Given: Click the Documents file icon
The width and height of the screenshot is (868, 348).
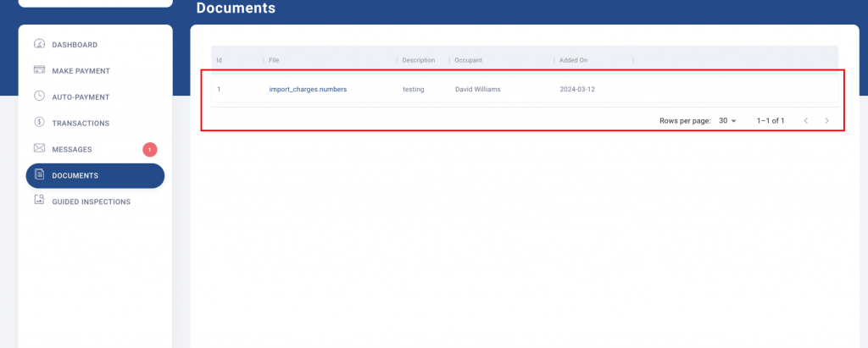Looking at the screenshot, I should click(39, 175).
